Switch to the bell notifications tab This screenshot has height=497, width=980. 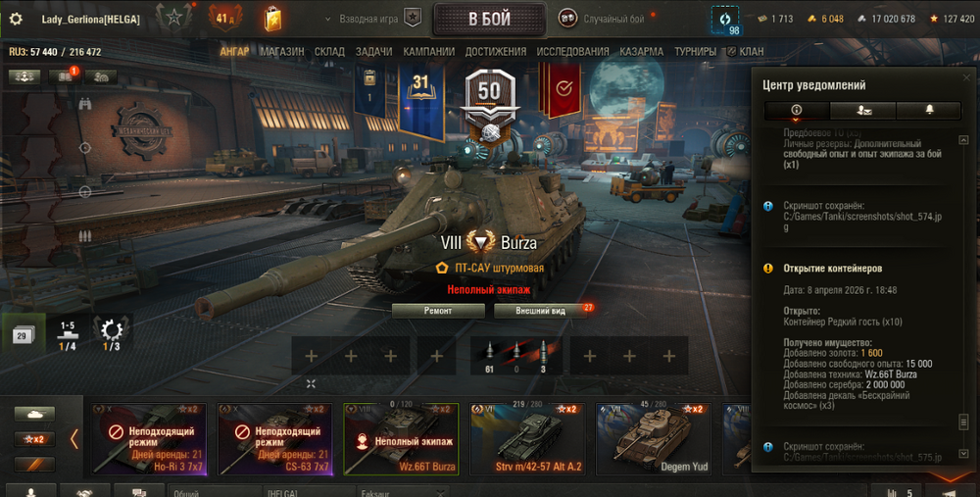coord(929,110)
